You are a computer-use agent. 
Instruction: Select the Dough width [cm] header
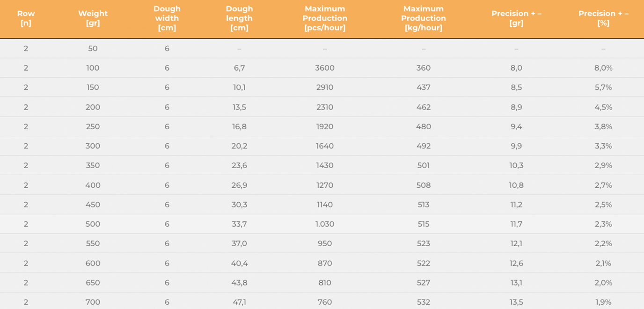pyautogui.click(x=167, y=18)
